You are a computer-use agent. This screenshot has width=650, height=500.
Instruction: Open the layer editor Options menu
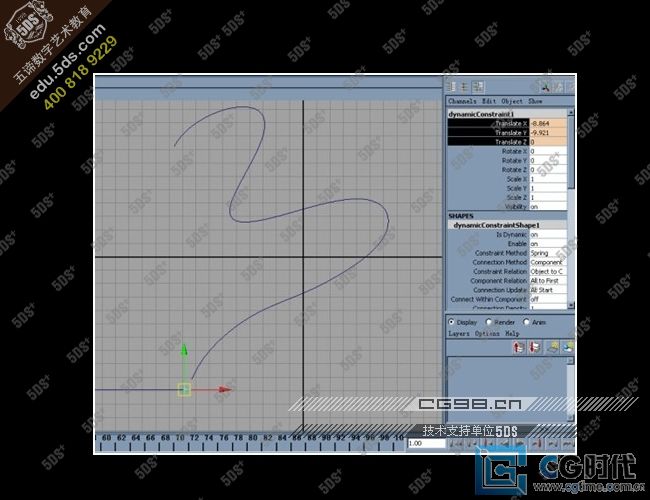tap(487, 333)
